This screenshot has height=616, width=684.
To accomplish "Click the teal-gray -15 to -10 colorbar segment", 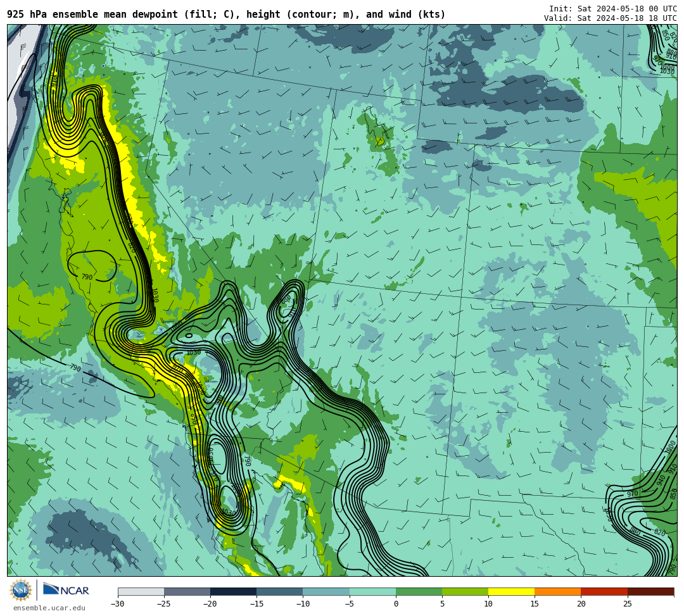I will [280, 591].
